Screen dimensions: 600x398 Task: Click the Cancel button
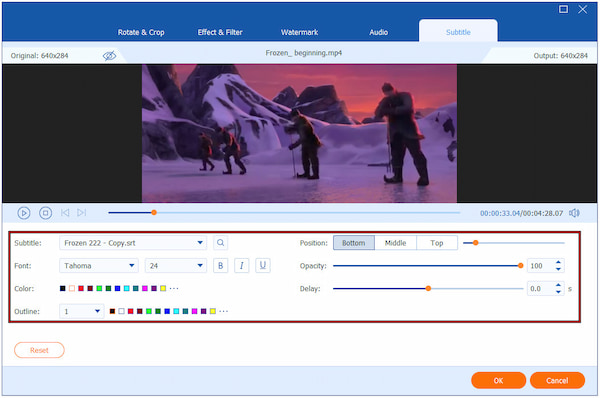point(557,380)
